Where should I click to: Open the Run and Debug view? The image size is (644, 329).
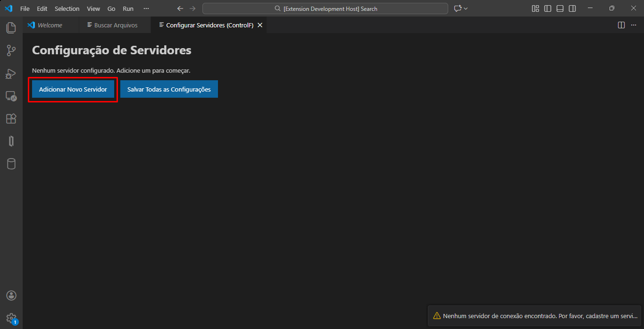pyautogui.click(x=11, y=73)
